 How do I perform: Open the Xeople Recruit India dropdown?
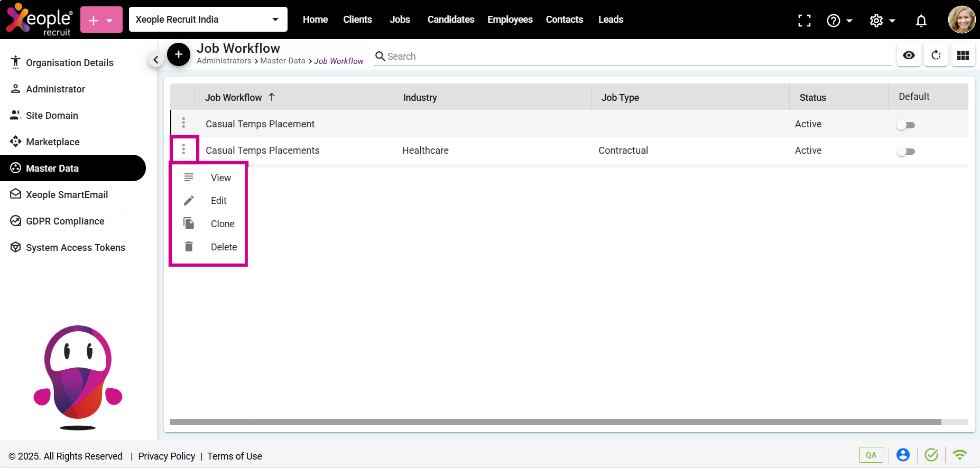tap(208, 20)
